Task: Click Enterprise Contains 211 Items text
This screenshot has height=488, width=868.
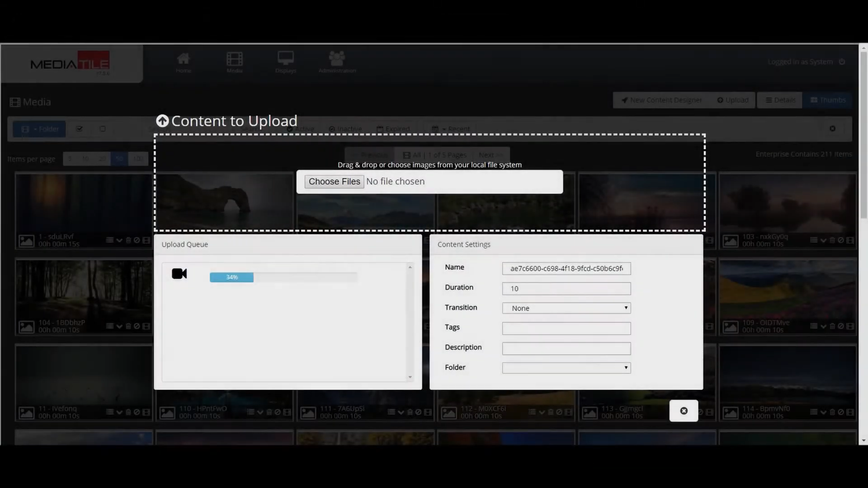Action: 803,154
